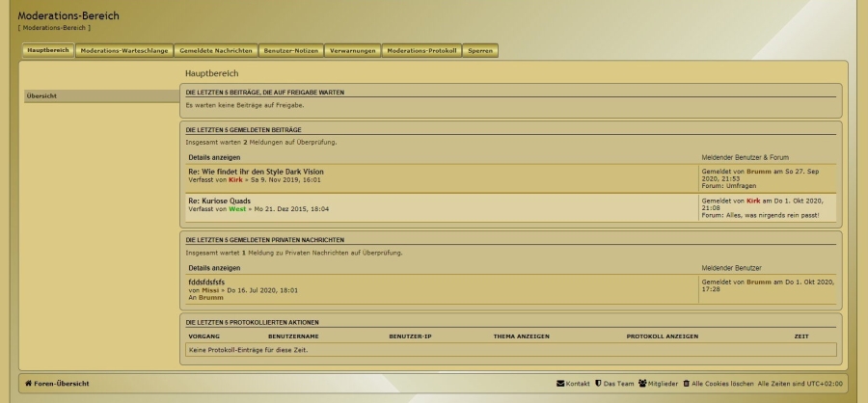Switch to the Moderations-Warteschlange tab
This screenshot has height=403, width=868.
[x=122, y=50]
